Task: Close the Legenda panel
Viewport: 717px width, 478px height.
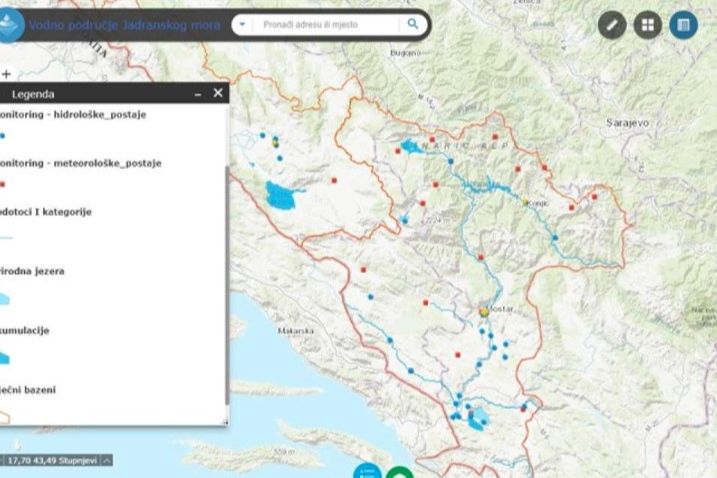Action: 218,93
